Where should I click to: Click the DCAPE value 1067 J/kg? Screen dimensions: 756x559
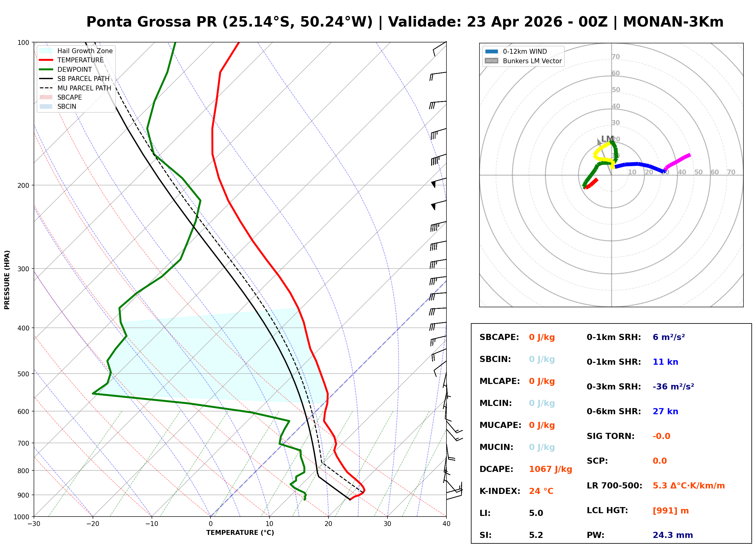pyautogui.click(x=550, y=469)
